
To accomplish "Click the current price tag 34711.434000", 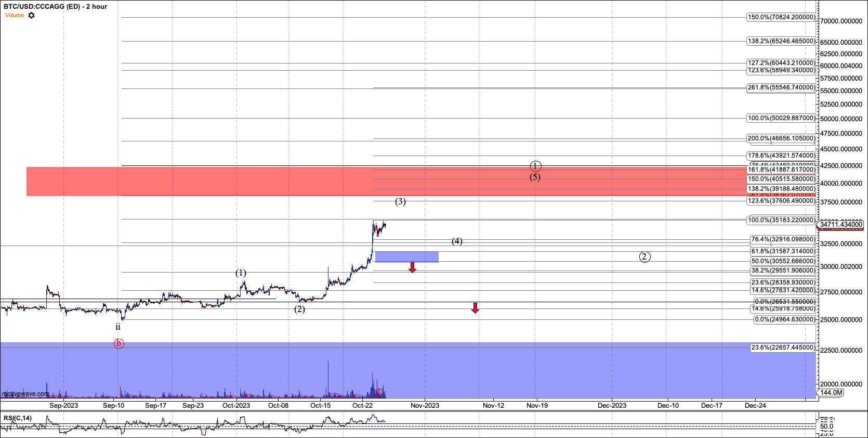I will point(841,225).
